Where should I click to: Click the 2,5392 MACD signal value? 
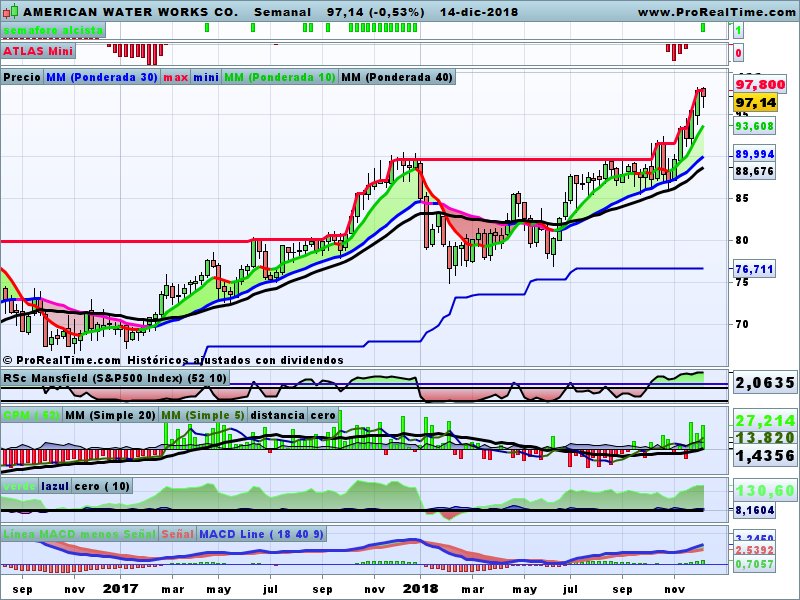coord(755,550)
